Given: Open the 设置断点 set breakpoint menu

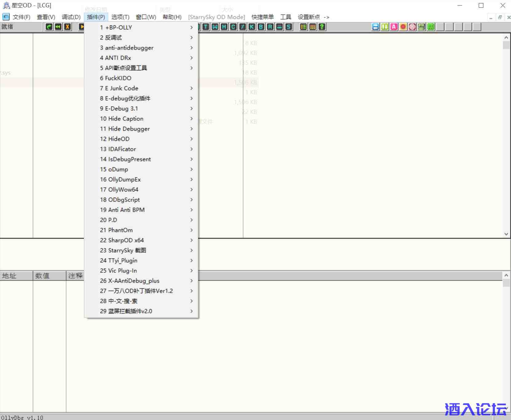Looking at the screenshot, I should [x=309, y=17].
